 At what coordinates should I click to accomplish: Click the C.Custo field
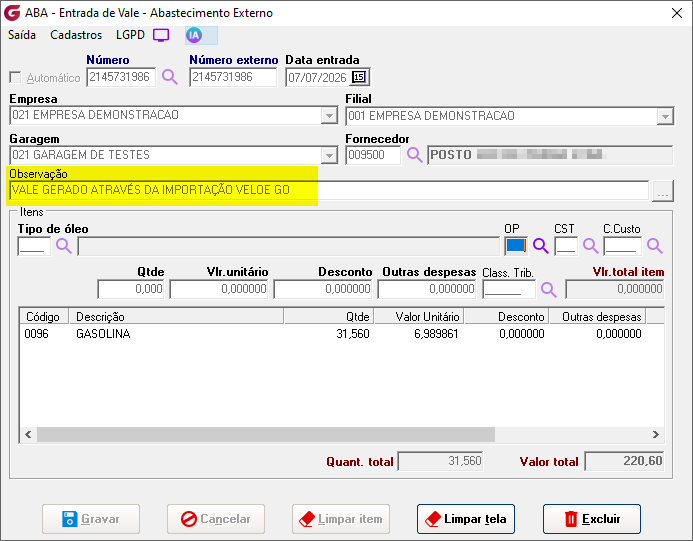[x=622, y=246]
